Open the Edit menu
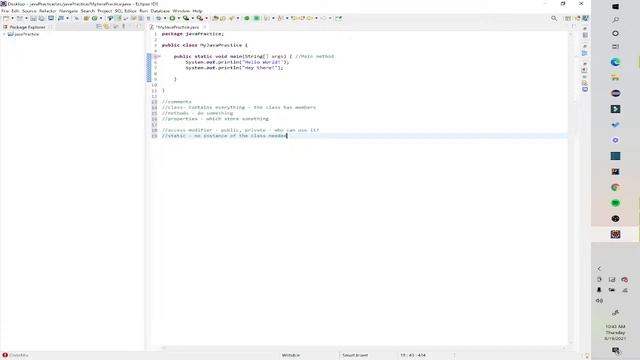Image resolution: width=640 pixels, height=360 pixels. coord(15,11)
